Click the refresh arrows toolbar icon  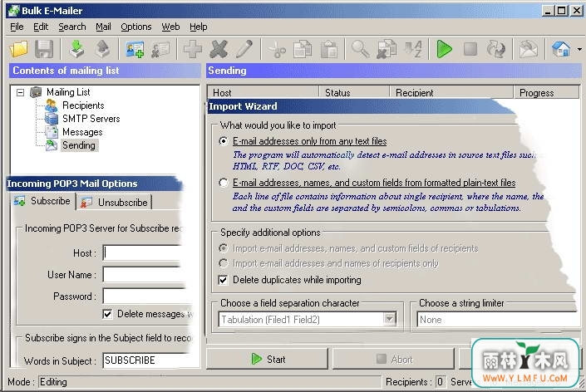click(x=496, y=49)
